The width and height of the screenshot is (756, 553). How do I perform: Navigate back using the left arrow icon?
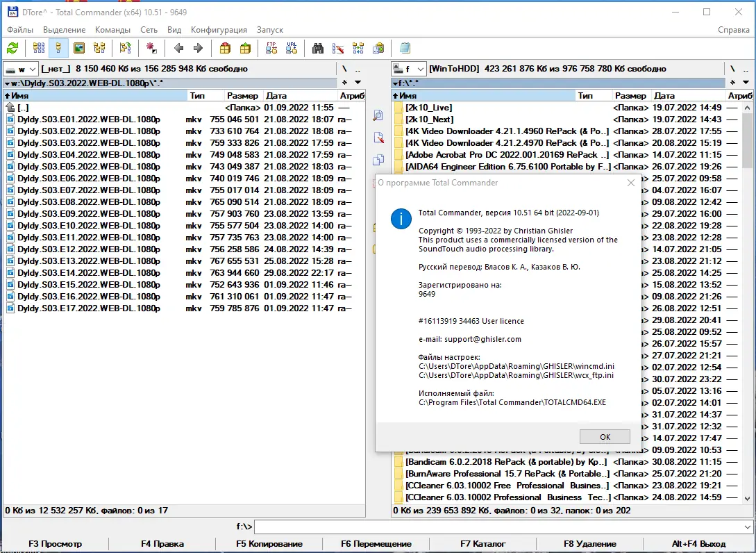(x=178, y=48)
